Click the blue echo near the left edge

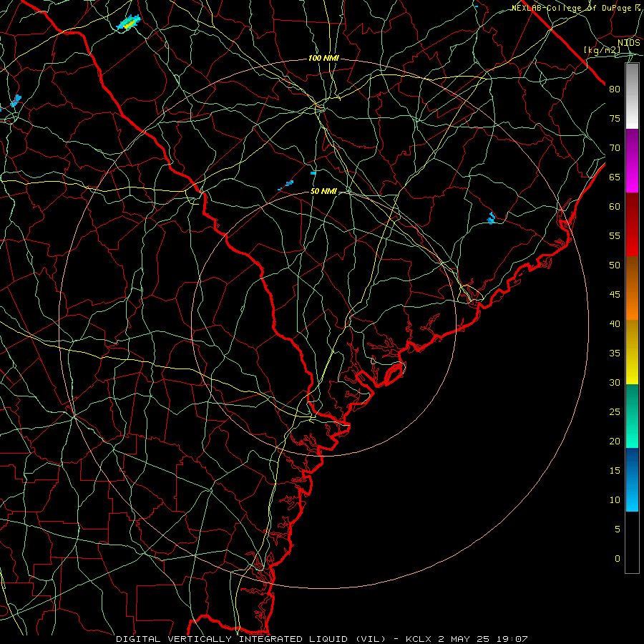point(16,101)
